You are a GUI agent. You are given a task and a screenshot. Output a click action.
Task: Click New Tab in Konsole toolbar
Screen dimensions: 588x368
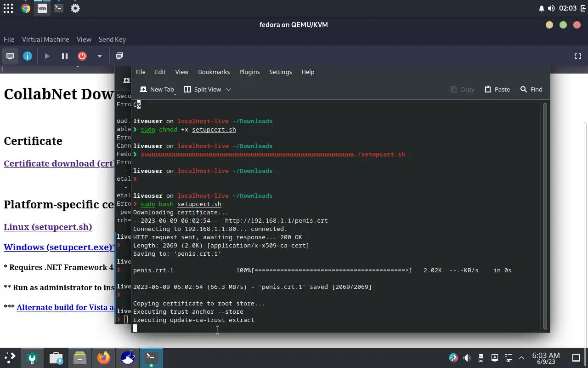(157, 89)
